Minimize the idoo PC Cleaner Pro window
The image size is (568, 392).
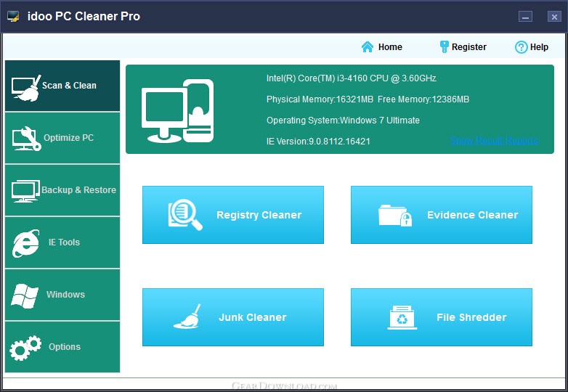(525, 17)
